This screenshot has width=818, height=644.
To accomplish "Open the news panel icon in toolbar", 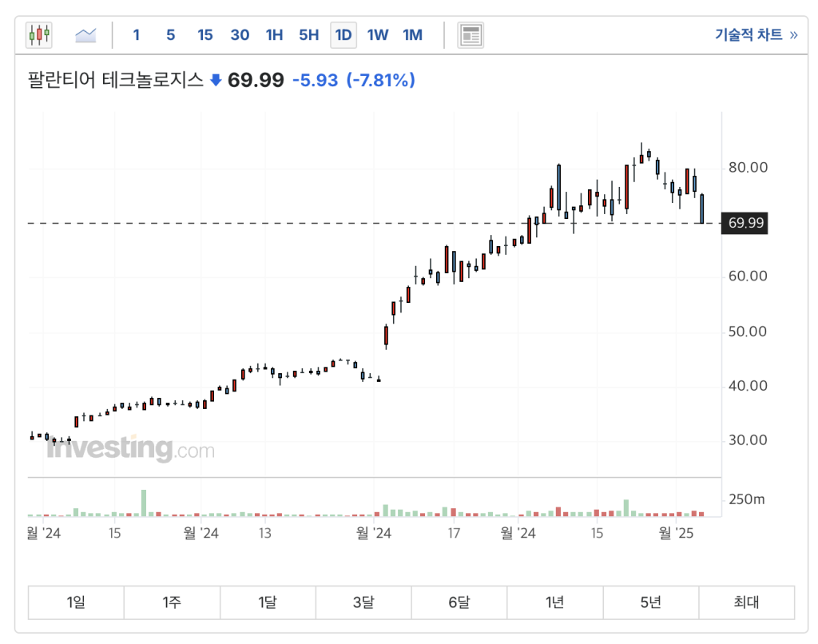I will [x=471, y=34].
